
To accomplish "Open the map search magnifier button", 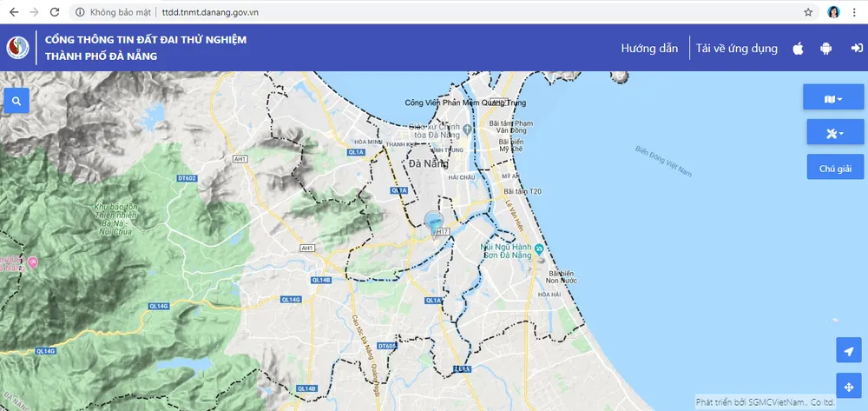I will 16,101.
